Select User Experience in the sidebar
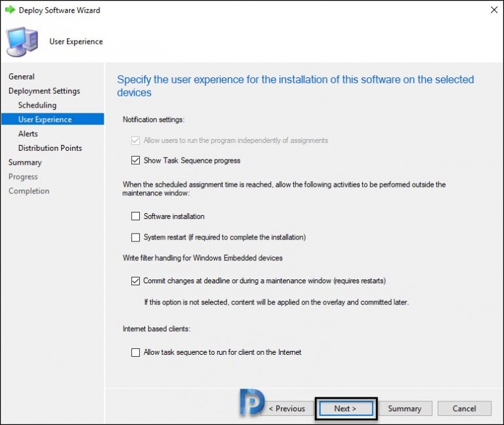Viewport: 504px width, 425px height. pos(52,119)
